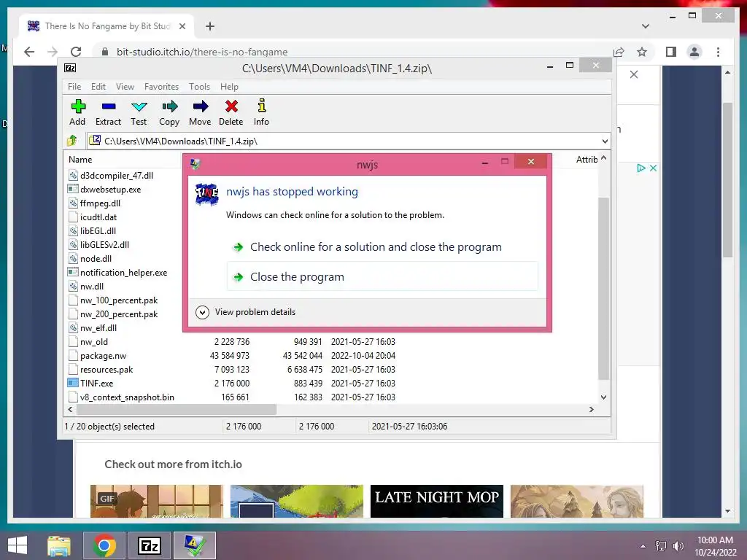Click the volume speaker tray icon
747x560 pixels.
click(678, 546)
